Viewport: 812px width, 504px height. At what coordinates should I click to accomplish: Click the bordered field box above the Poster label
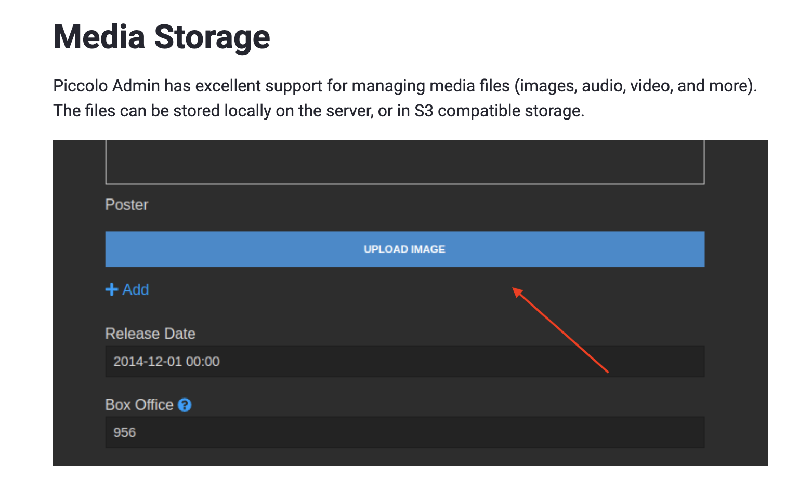[x=404, y=161]
